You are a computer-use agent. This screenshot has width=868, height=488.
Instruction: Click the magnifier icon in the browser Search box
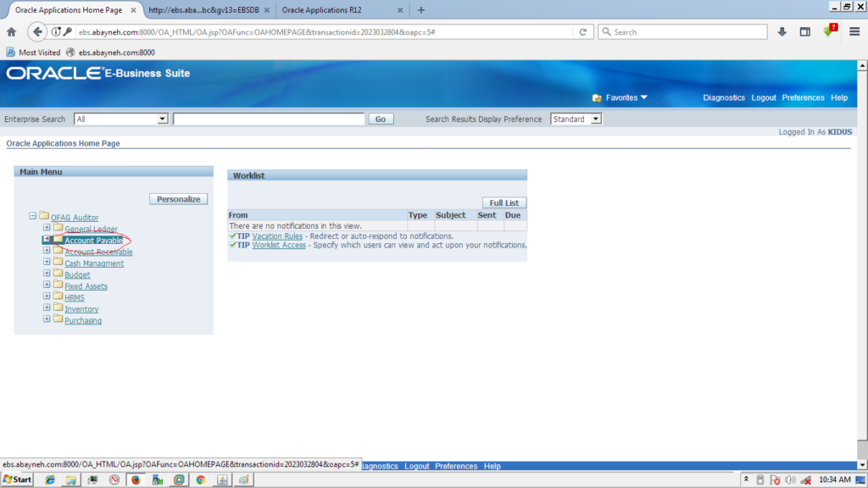pos(607,32)
